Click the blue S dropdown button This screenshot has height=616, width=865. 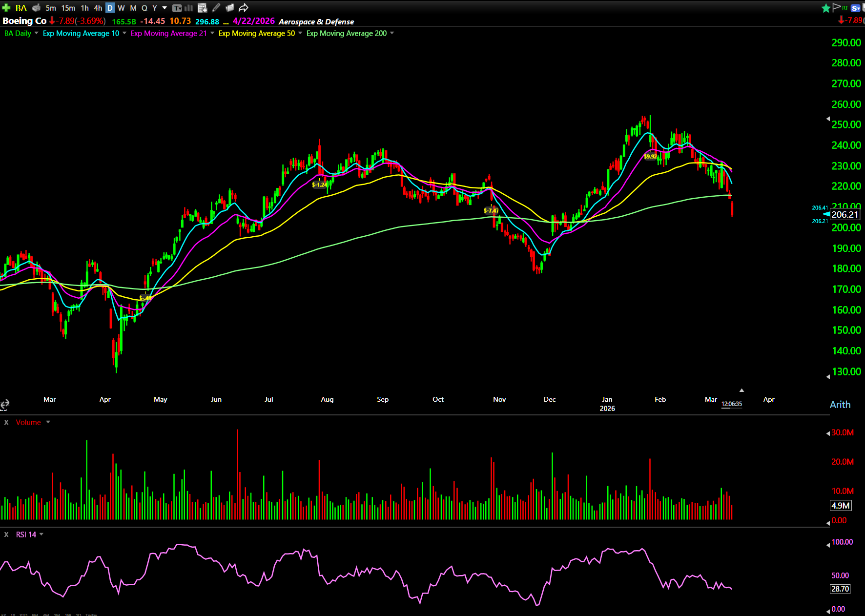coord(855,8)
